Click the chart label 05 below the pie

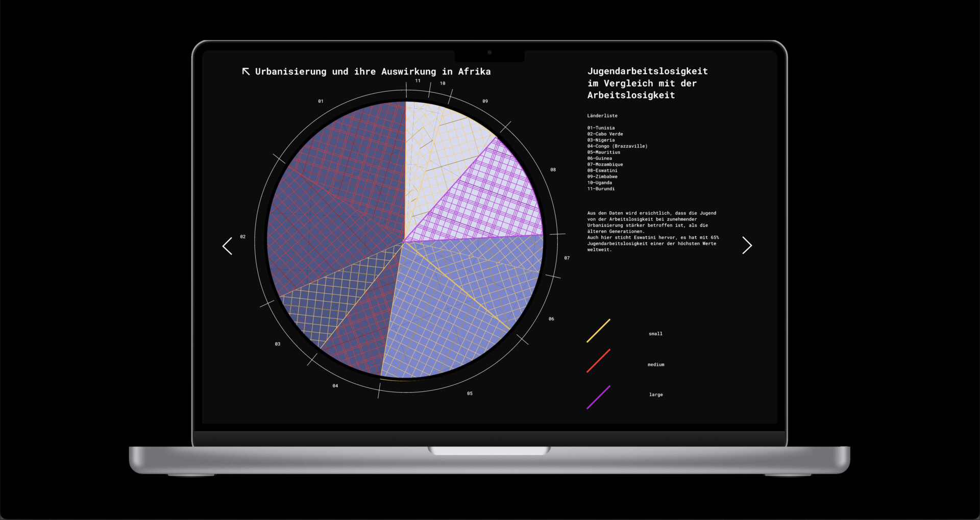coord(470,394)
